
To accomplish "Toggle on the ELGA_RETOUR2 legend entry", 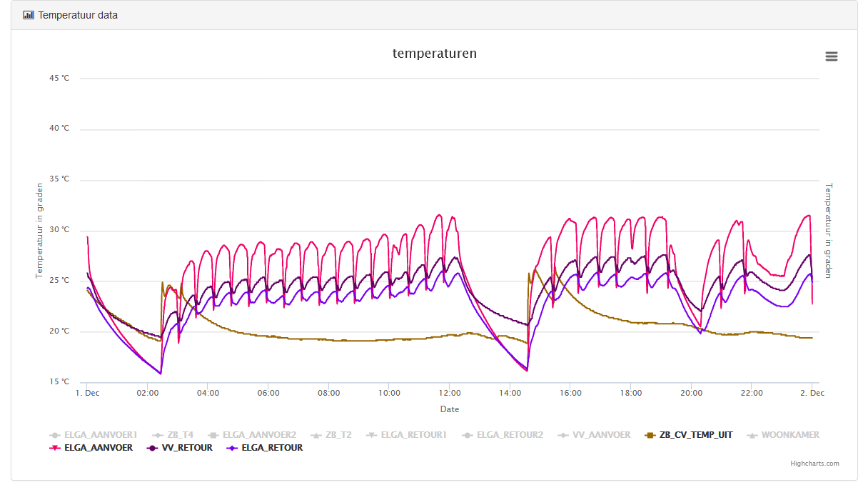I will coord(510,434).
